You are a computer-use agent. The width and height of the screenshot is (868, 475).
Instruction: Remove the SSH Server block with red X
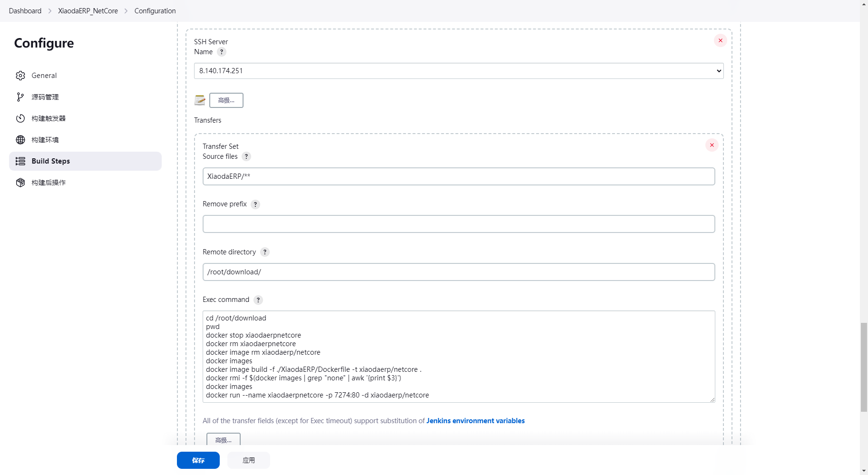tap(720, 40)
